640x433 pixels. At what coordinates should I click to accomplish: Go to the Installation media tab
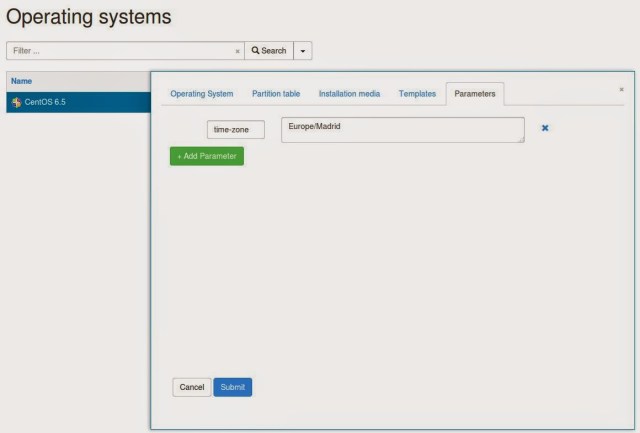tap(349, 94)
